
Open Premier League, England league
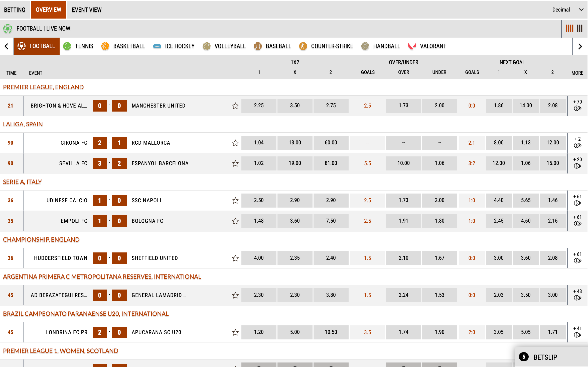[43, 87]
